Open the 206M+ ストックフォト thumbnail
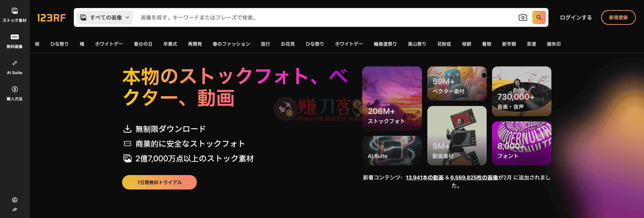This screenshot has height=218, width=644. click(392, 98)
